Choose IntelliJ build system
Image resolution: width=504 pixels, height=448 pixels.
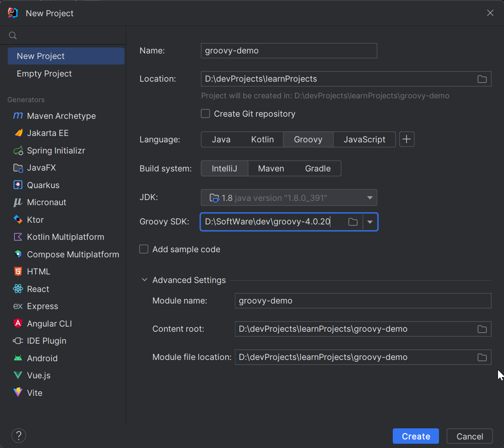(x=224, y=168)
